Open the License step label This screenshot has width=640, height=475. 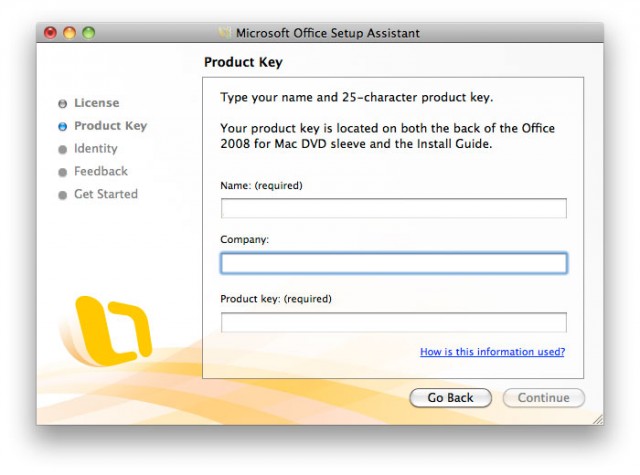pos(97,103)
